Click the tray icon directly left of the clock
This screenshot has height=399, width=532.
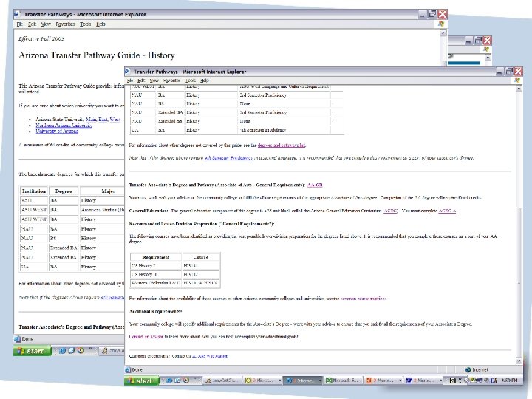tap(494, 381)
